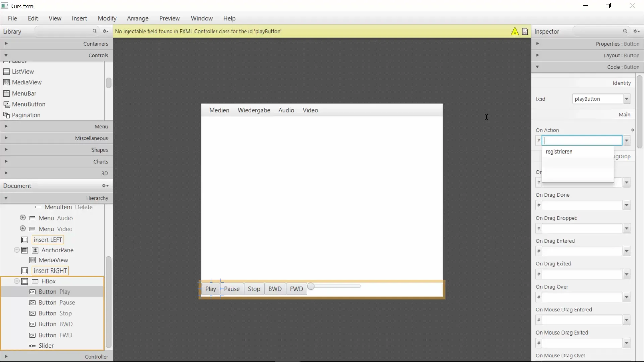Click the Pause button in the canvas
644x362 pixels.
pos(232,289)
